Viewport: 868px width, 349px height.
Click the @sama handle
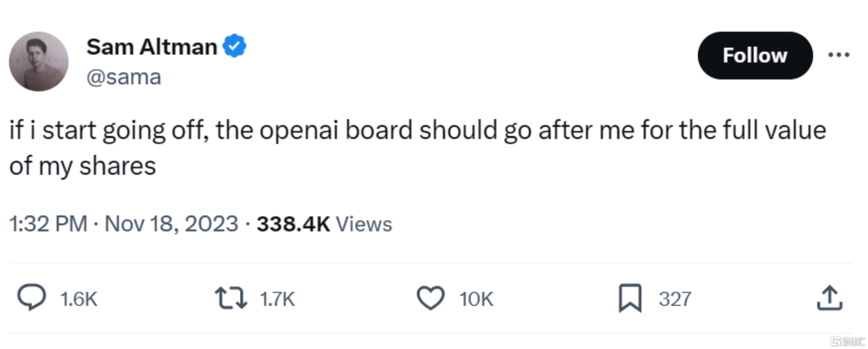click(x=124, y=77)
